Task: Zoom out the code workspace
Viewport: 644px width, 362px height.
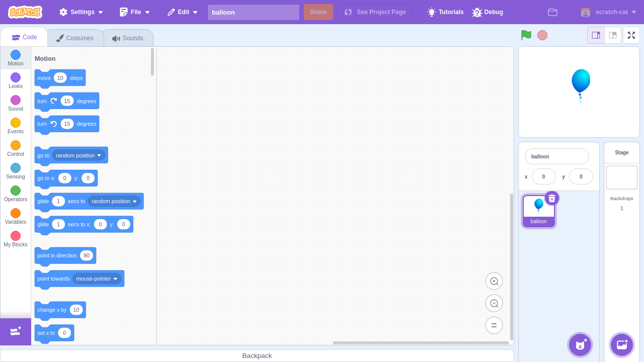Action: tap(494, 303)
